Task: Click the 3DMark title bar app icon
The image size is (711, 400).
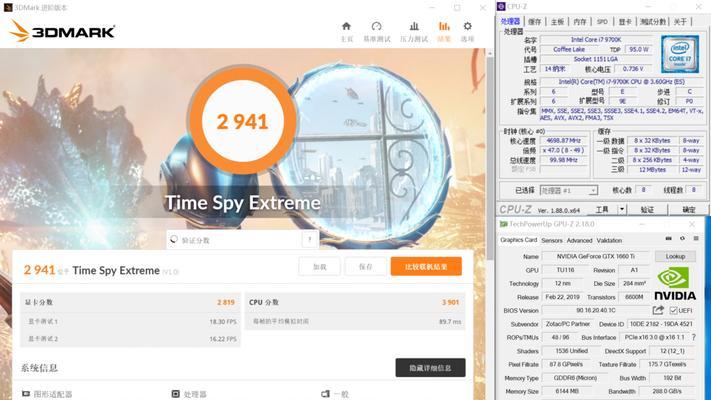Action: (8, 7)
